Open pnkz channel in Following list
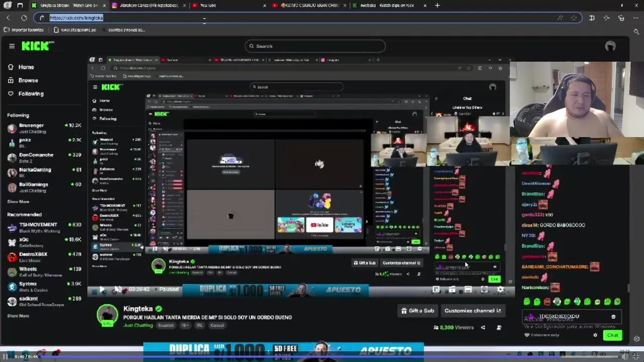 (x=44, y=142)
